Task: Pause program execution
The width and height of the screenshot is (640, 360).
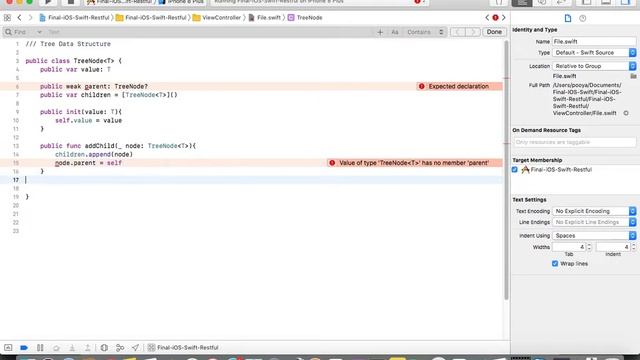Action: pos(40,347)
